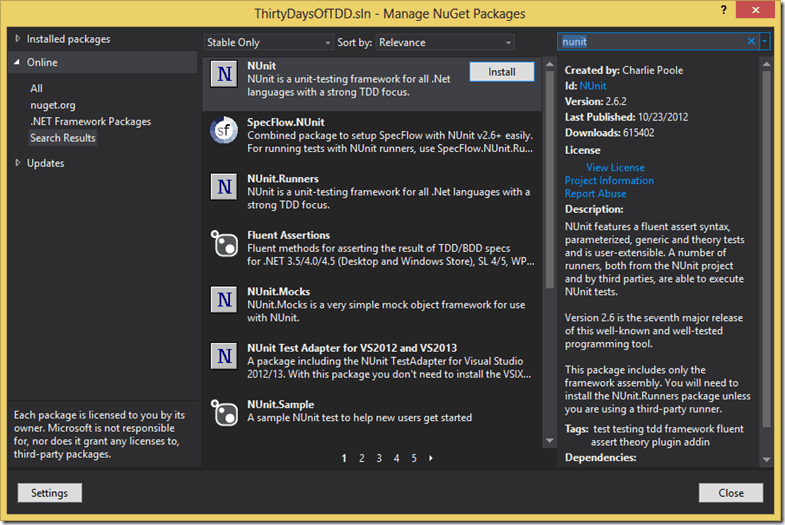The height and width of the screenshot is (525, 785).
Task: Open the Project Information link
Action: pos(609,180)
